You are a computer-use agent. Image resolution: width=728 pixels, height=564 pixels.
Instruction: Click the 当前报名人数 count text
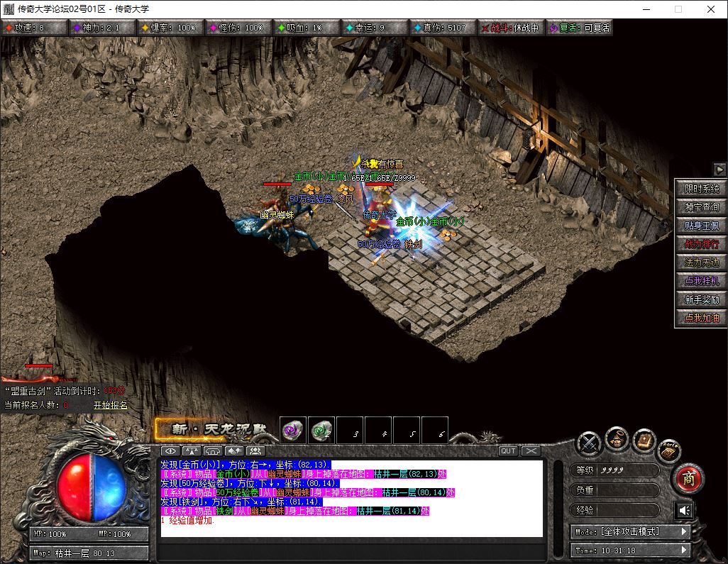click(36, 405)
